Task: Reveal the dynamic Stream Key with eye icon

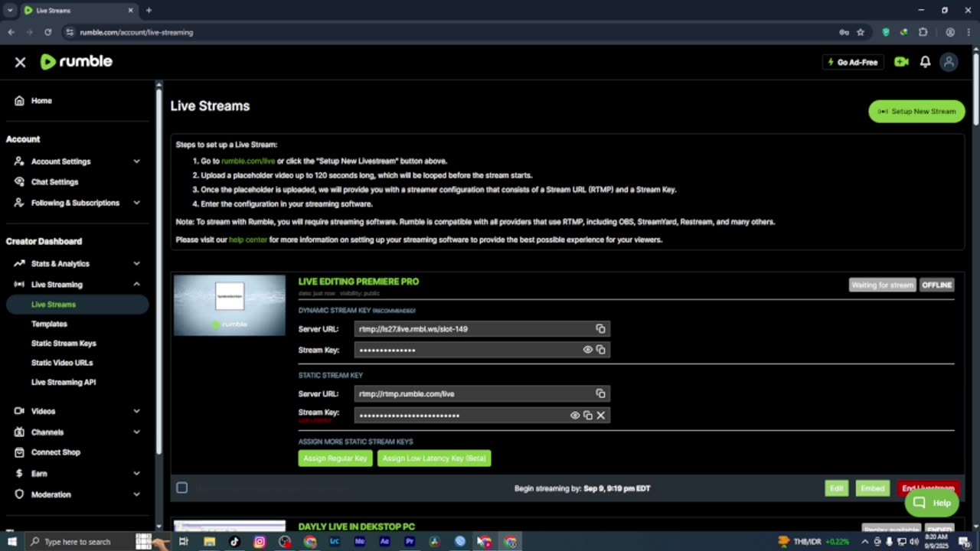Action: point(587,349)
